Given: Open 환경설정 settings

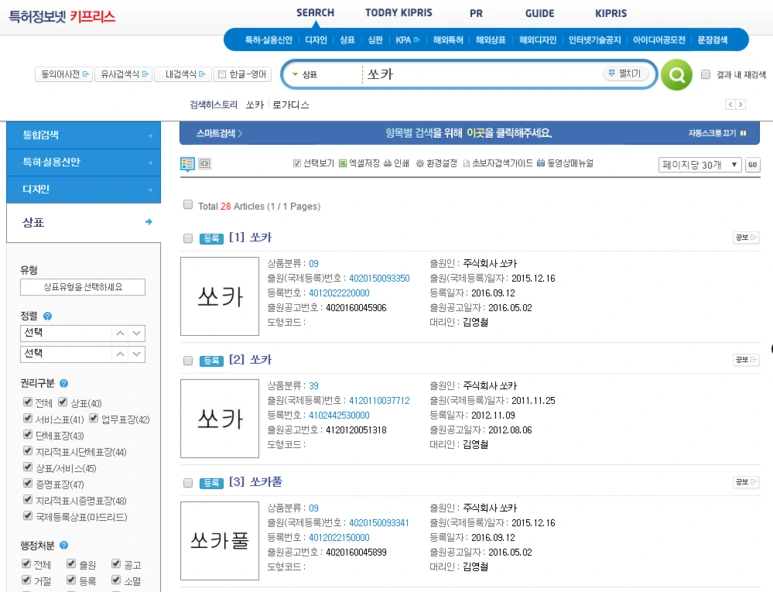Looking at the screenshot, I should pyautogui.click(x=436, y=163).
